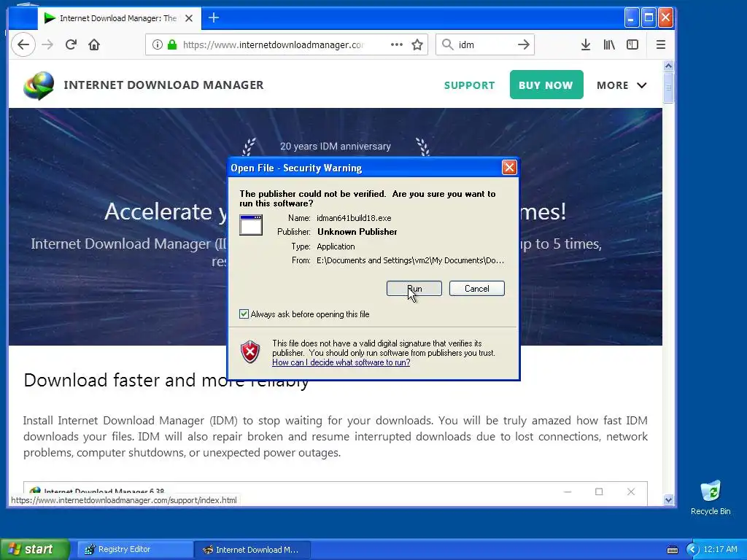Viewport: 747px width, 560px height.
Task: Show site information icon in address bar
Action: [x=158, y=44]
